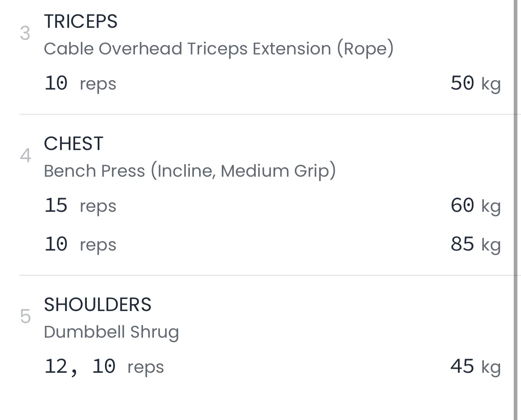Click the 60 kg weight value
The image size is (521, 420).
(x=475, y=205)
